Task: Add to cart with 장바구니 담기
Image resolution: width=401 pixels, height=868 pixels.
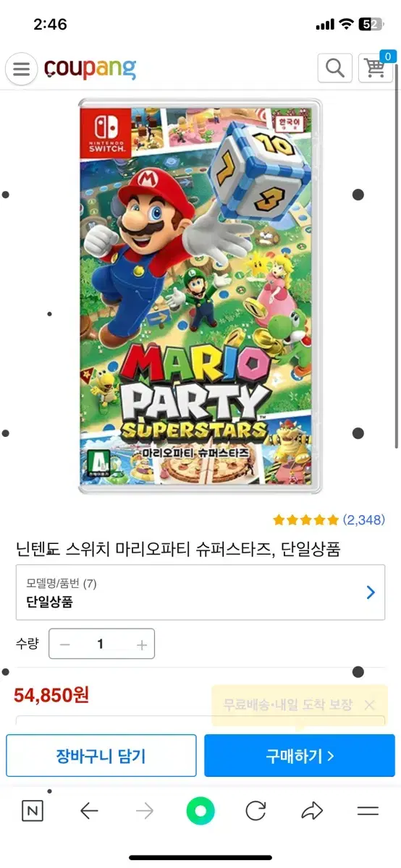Action: (101, 756)
